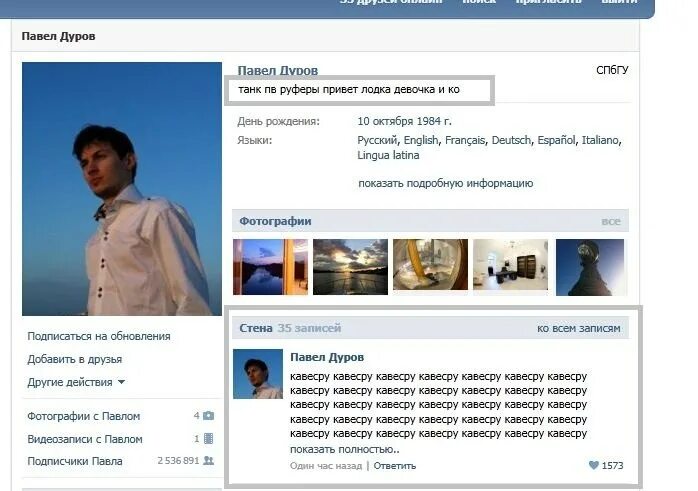Expand Другие действия dropdown arrow
698x491 pixels.
[121, 382]
